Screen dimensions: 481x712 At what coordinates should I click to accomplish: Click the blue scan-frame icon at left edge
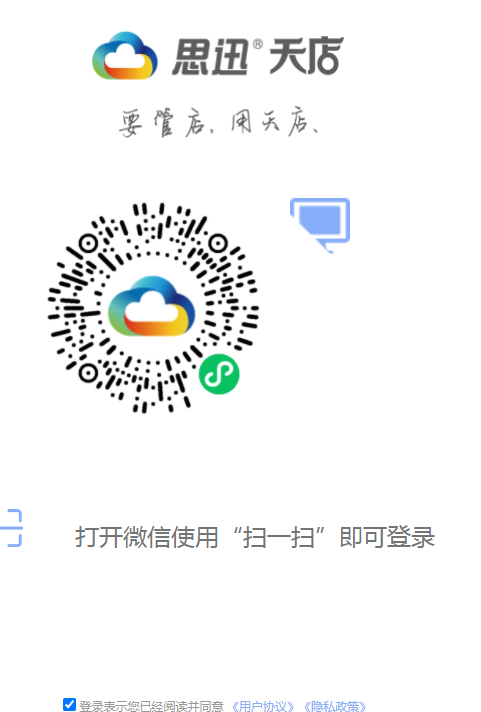point(11,528)
